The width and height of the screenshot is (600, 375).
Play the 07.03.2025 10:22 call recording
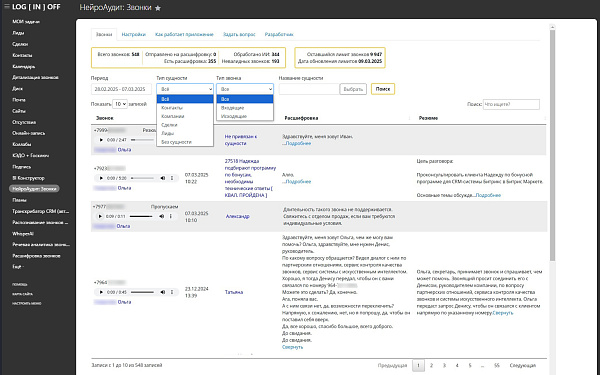pyautogui.click(x=101, y=178)
